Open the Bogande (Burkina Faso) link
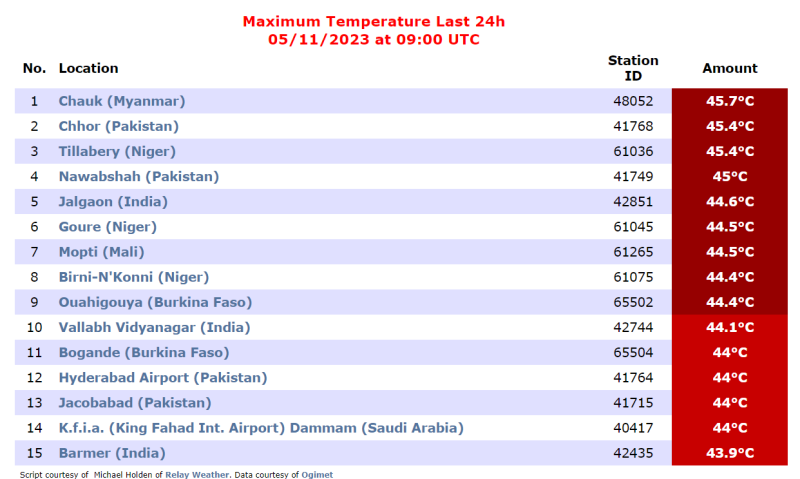Image resolution: width=800 pixels, height=479 pixels. point(144,352)
